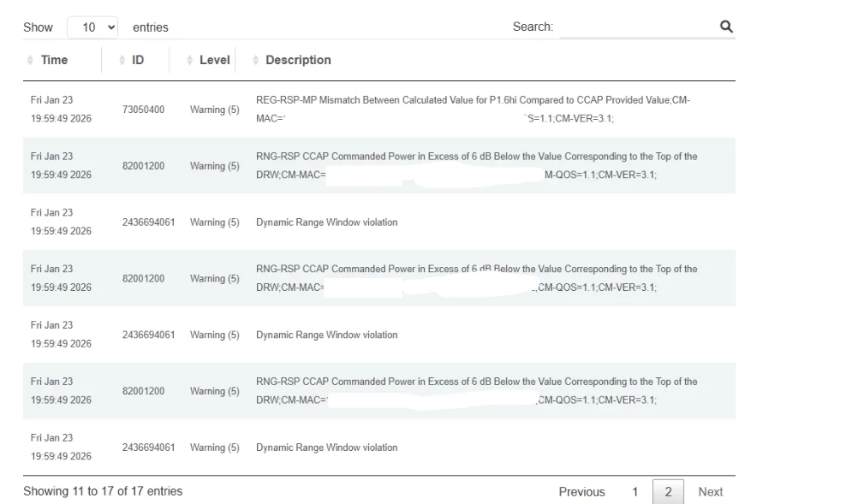Click the Level column header label
Image resolution: width=846 pixels, height=504 pixels.
point(214,60)
